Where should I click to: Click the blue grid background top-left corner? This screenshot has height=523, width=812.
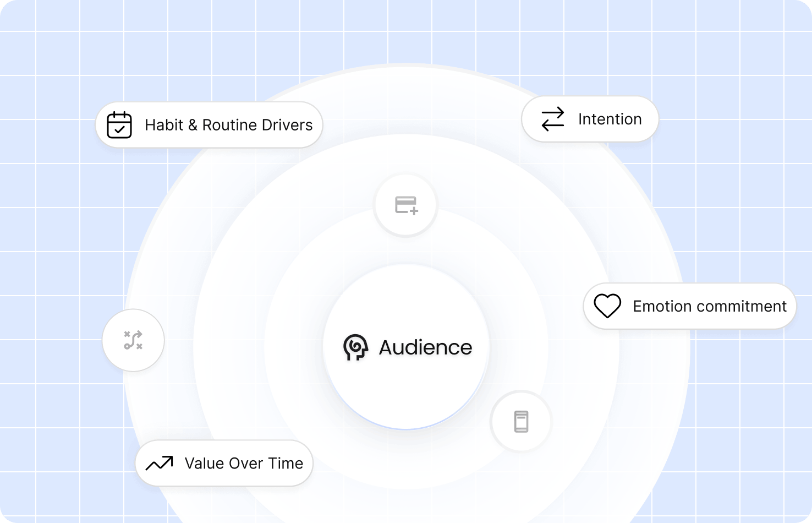coord(33,33)
